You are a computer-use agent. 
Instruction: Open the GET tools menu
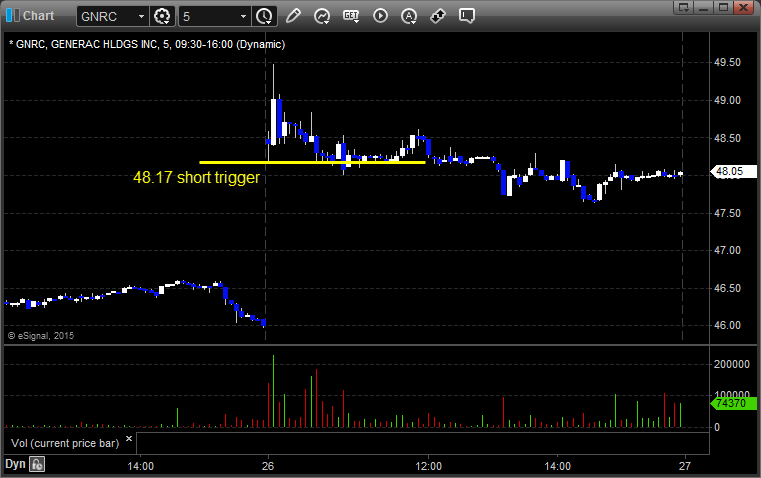pos(351,16)
